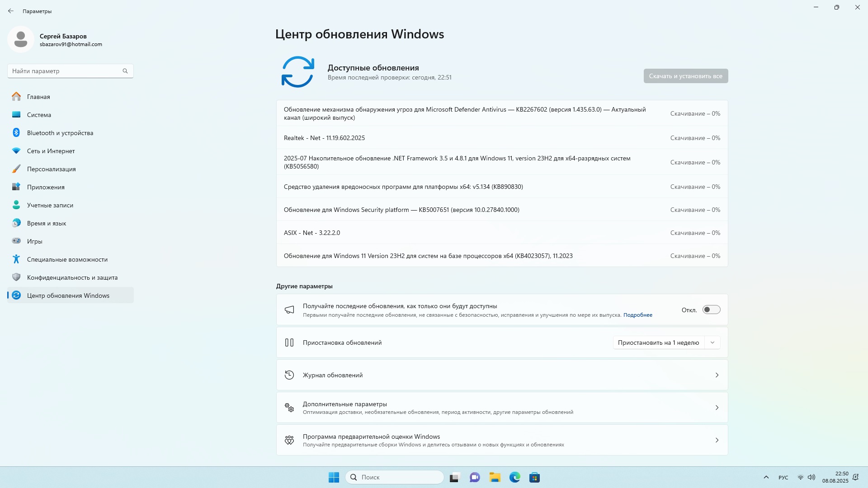This screenshot has width=868, height=488.
Task: Toggle getting latest updates as available
Action: [711, 310]
